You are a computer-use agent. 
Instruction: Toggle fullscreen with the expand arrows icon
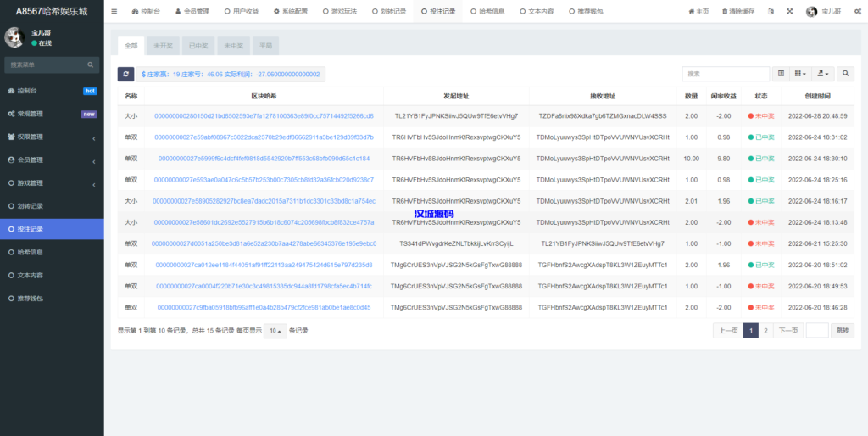[790, 11]
